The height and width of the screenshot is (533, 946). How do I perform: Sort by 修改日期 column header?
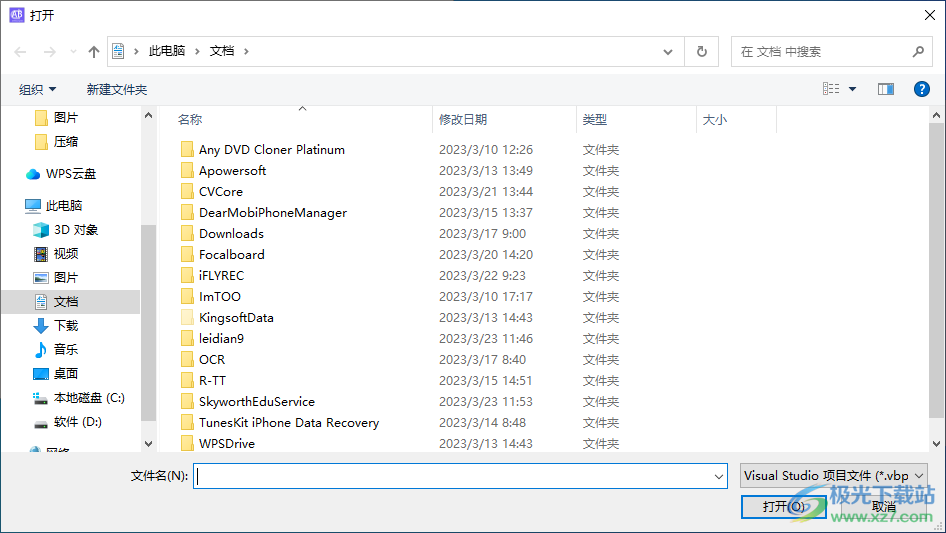[x=463, y=120]
